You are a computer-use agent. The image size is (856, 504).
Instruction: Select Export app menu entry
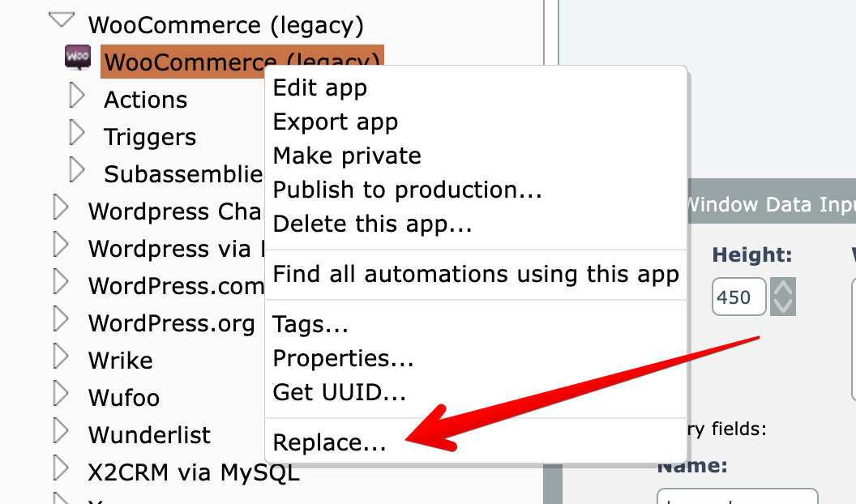coord(336,122)
